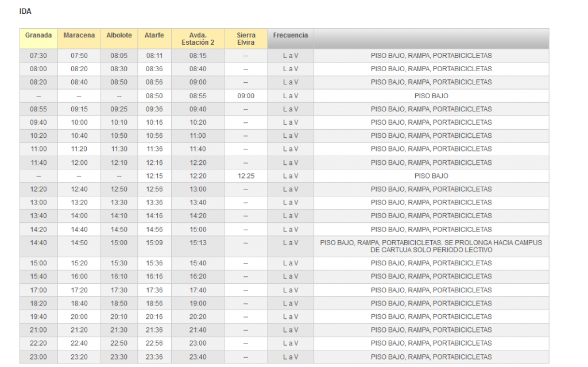The height and width of the screenshot is (367, 588).
Task: Click the Avda. Estación 2 header
Action: click(x=198, y=38)
